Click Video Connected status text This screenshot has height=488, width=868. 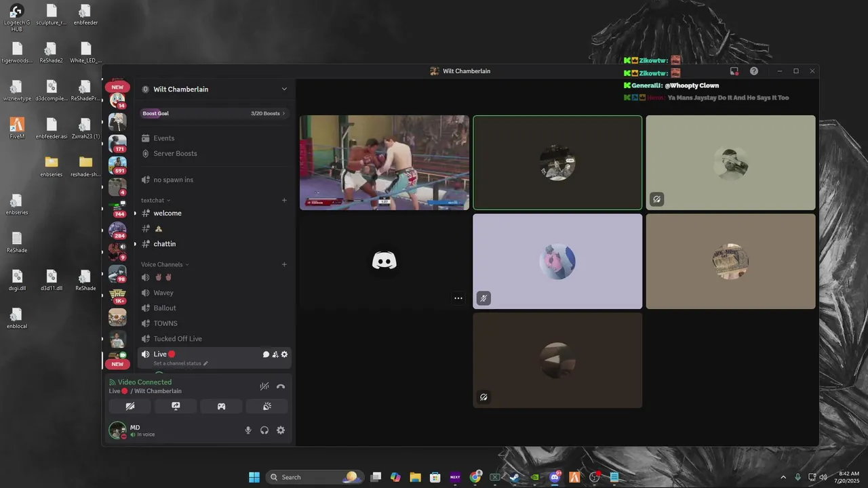coord(144,382)
